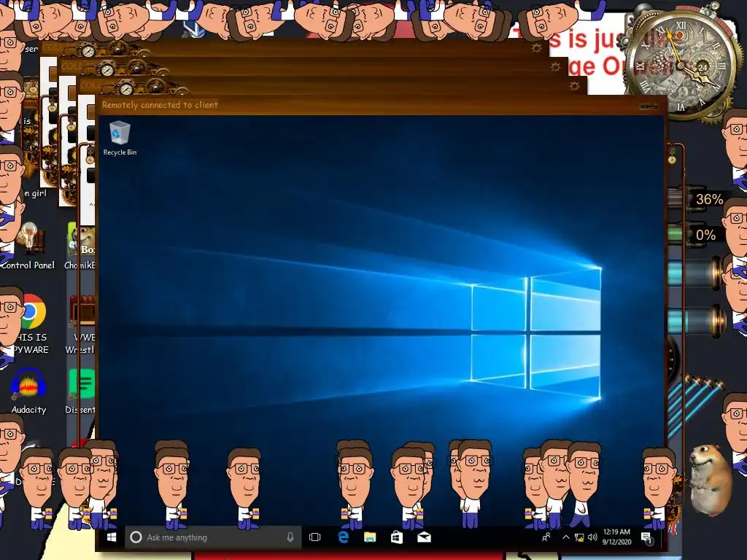Select the Audacity desktop icon
747x560 pixels.
point(28,391)
